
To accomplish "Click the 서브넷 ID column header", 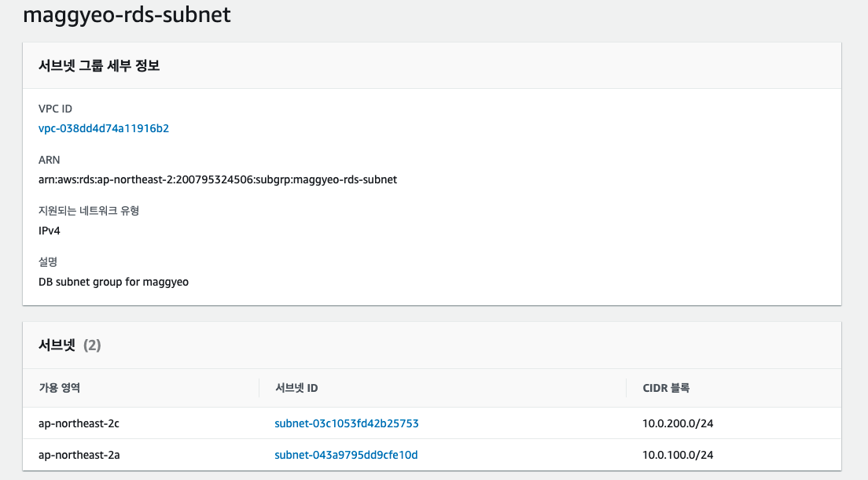I will pyautogui.click(x=296, y=388).
